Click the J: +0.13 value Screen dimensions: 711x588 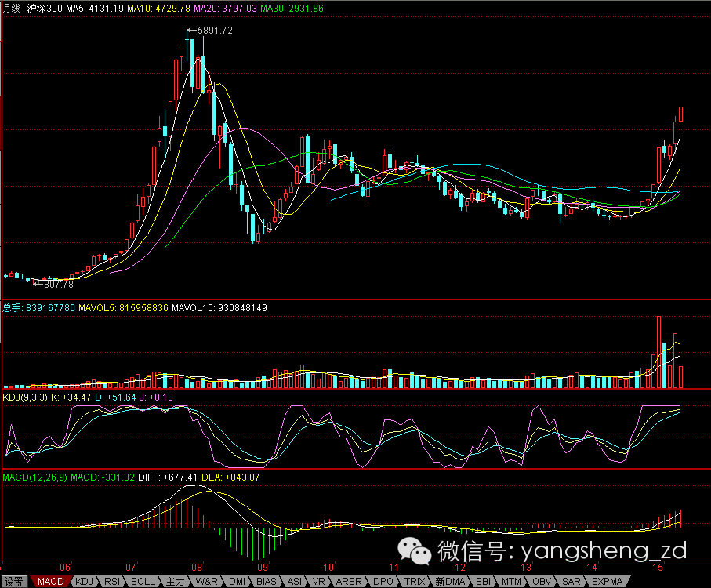(156, 397)
